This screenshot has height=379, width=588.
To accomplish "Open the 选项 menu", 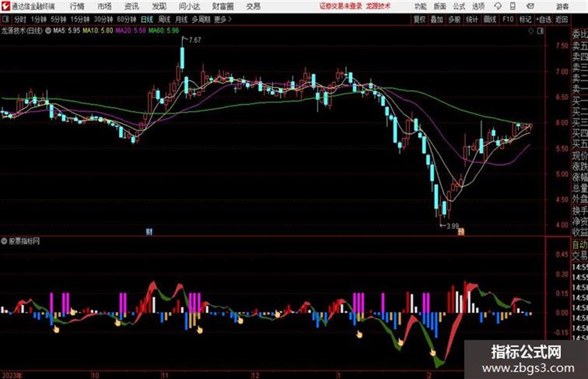I will tap(478, 6).
